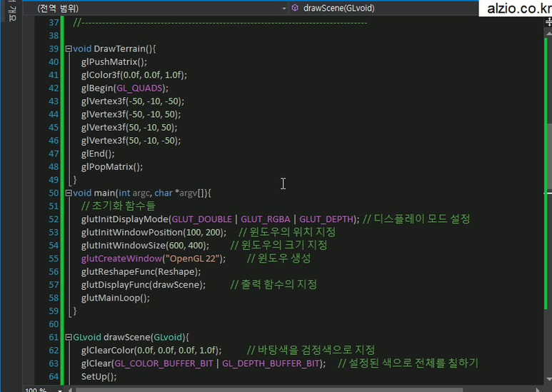Click the glutMainLoop(); statement
Screen dimensions: 552x392
pos(116,298)
